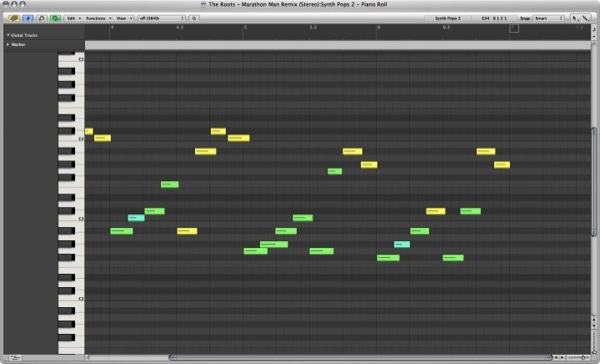Click position 5.3 in the bar ruler

point(313,27)
